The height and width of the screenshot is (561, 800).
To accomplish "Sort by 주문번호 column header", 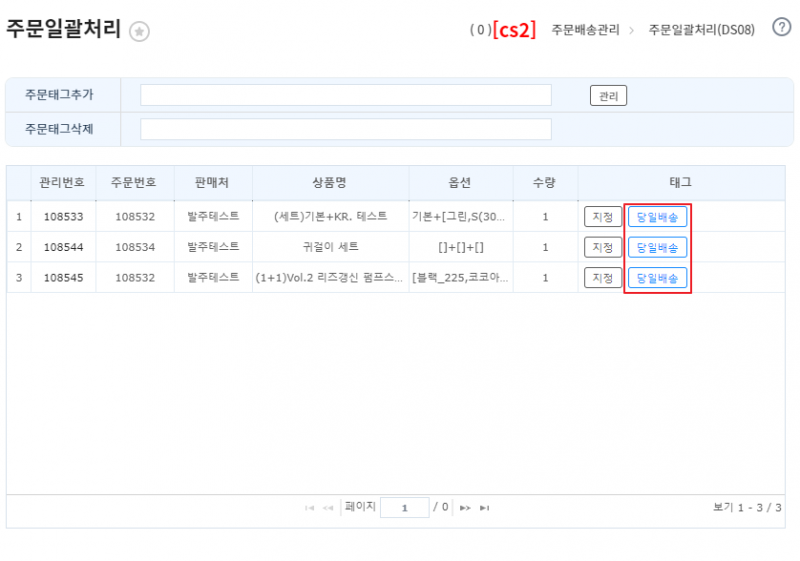I will [x=134, y=183].
